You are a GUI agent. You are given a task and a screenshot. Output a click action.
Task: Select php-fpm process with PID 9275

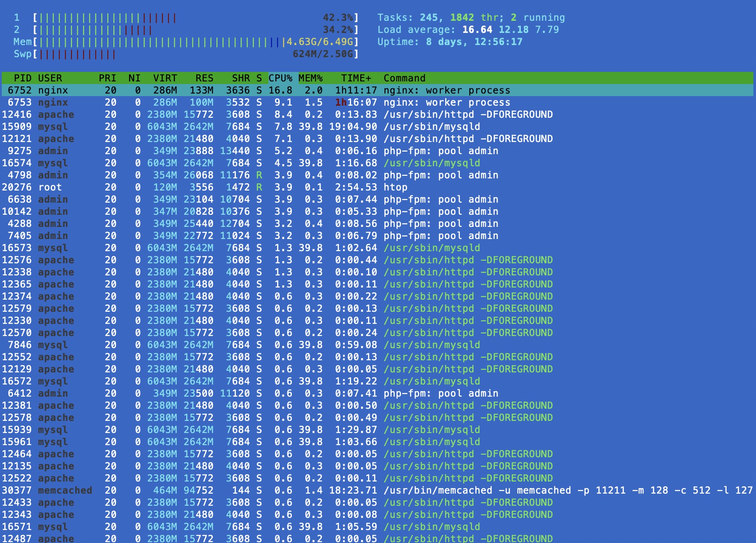(x=260, y=151)
